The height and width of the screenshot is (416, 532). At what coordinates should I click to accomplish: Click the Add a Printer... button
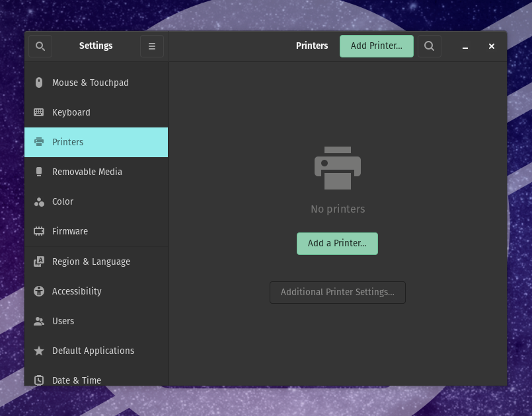337,243
